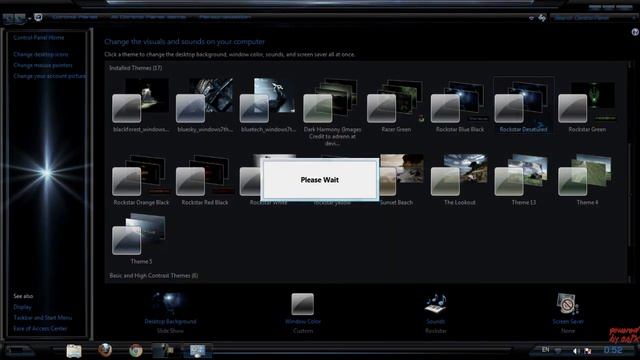Open Change mouse pointers link

[x=43, y=65]
